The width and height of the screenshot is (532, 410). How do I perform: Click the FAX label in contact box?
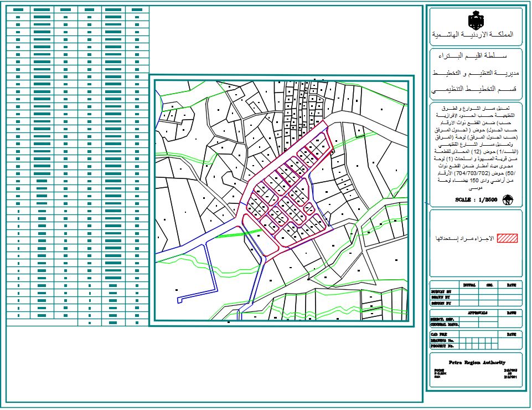click(437, 377)
